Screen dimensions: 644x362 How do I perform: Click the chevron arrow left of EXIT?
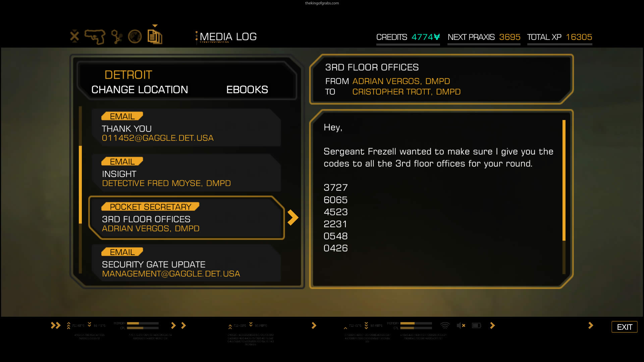tap(591, 325)
